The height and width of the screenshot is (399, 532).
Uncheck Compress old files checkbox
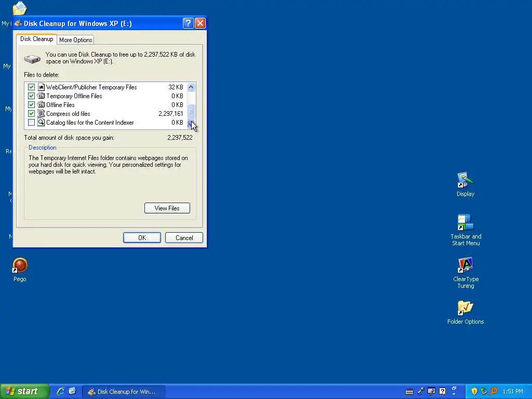32,114
